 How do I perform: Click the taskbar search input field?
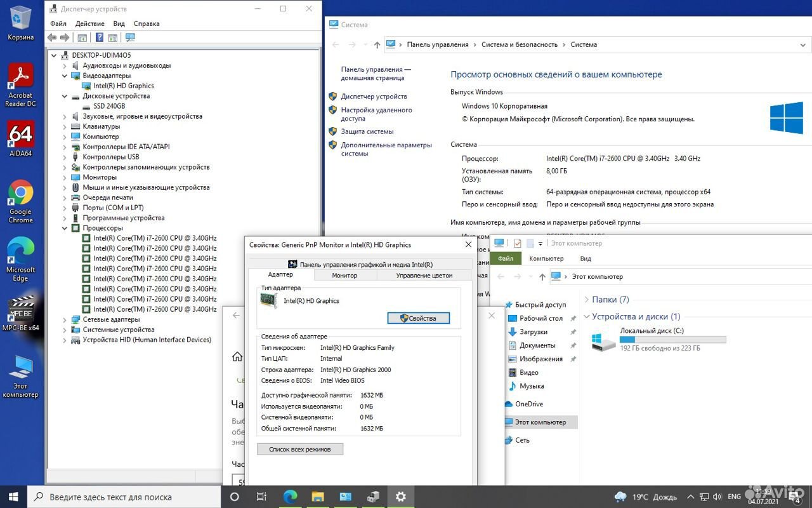click(125, 497)
